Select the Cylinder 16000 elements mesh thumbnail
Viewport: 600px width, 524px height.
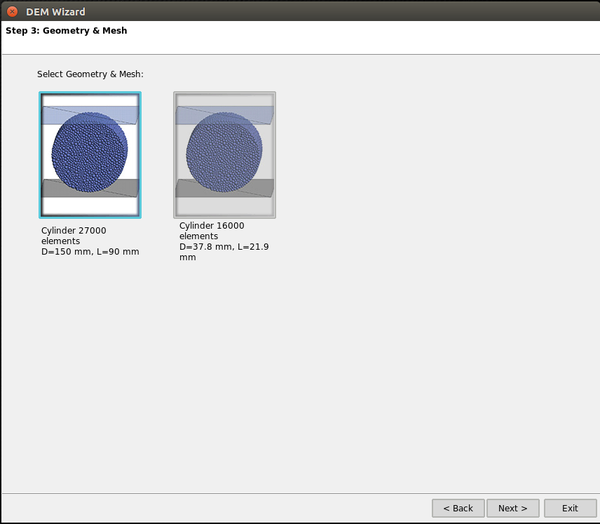coord(224,155)
